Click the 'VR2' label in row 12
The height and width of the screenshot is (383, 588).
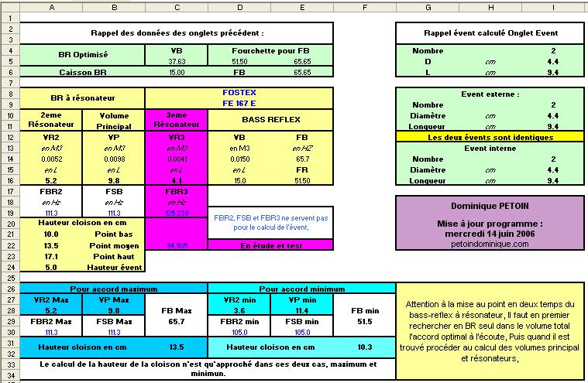pyautogui.click(x=51, y=138)
